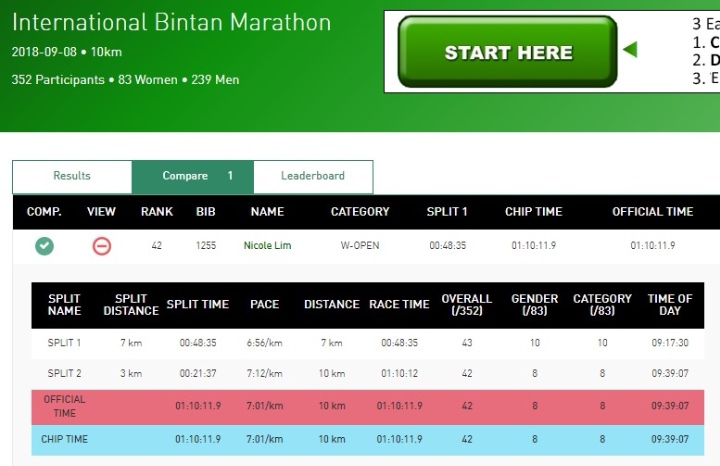
Task: Click the BIB column header
Action: pyautogui.click(x=206, y=212)
